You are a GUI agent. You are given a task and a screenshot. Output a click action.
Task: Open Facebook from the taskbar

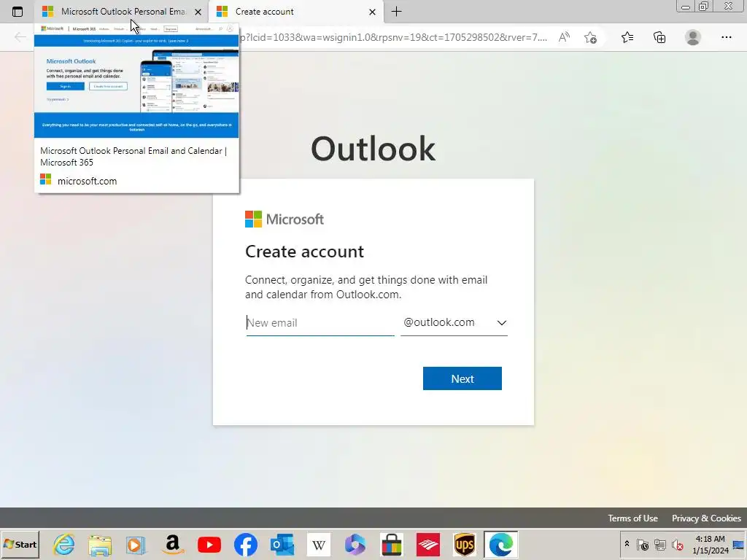pyautogui.click(x=246, y=544)
